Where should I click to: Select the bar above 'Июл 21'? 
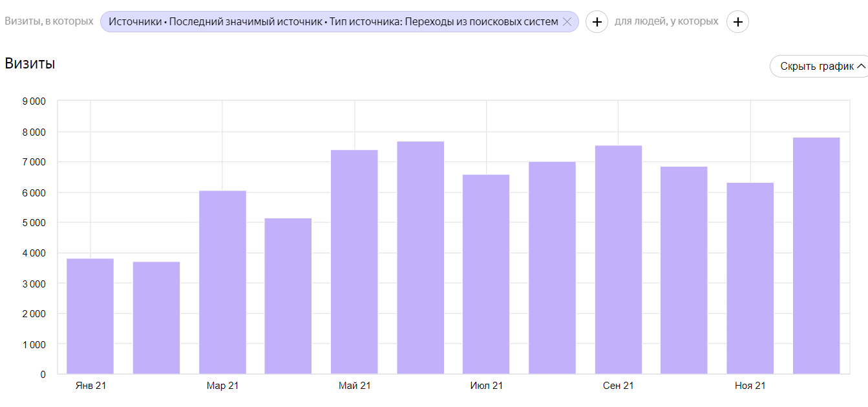click(x=486, y=275)
